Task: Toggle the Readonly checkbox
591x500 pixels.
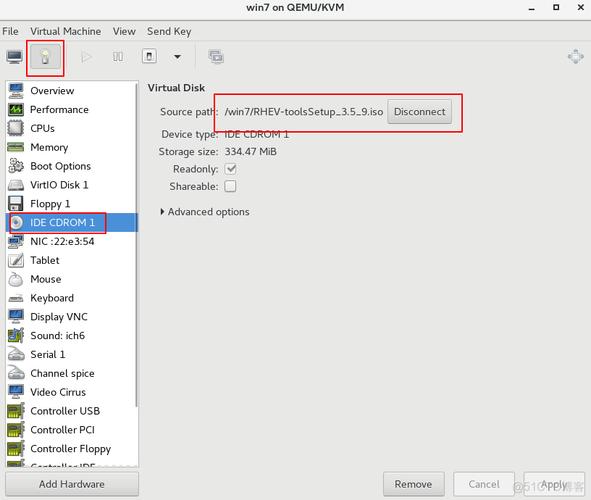Action: (231, 169)
